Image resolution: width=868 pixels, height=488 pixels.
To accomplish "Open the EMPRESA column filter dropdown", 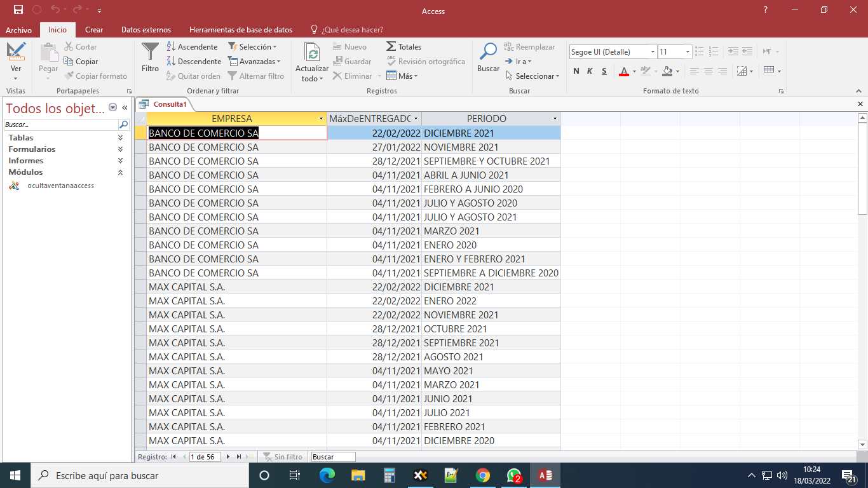I will pos(322,119).
